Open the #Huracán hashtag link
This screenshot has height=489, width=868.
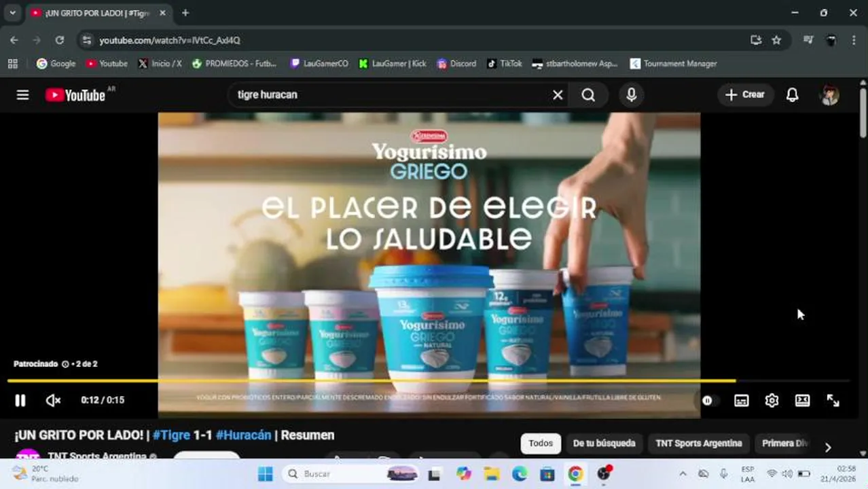click(x=243, y=435)
